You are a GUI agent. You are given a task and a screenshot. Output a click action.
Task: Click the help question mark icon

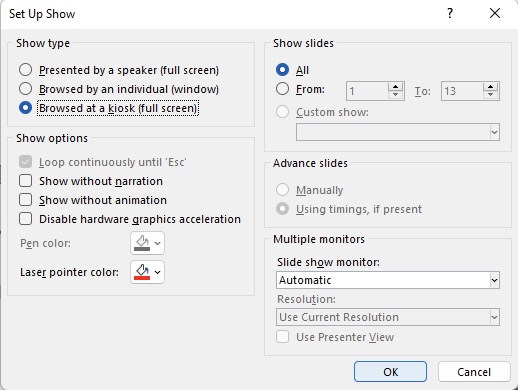450,14
